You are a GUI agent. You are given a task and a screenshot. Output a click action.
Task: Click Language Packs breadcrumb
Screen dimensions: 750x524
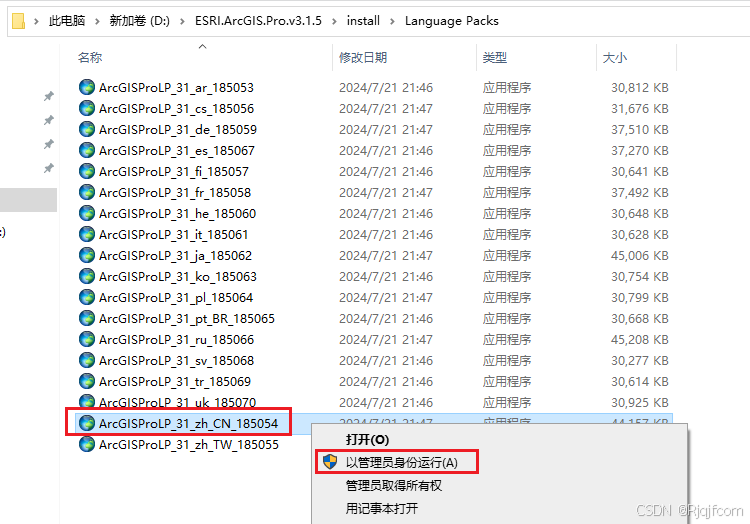point(452,21)
